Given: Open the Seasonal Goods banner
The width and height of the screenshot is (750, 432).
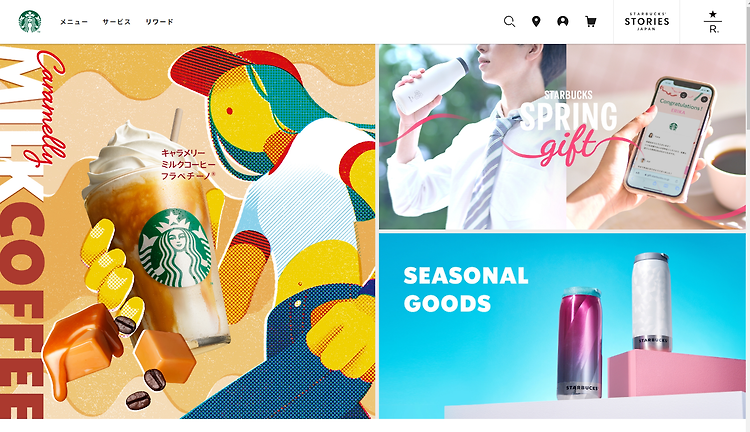Looking at the screenshot, I should tap(562, 326).
